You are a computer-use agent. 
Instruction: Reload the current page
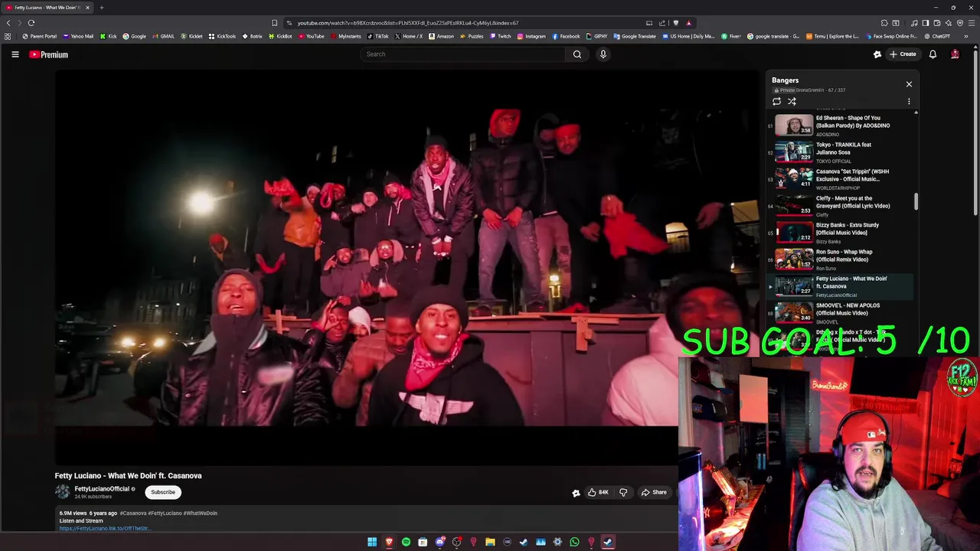pos(31,23)
